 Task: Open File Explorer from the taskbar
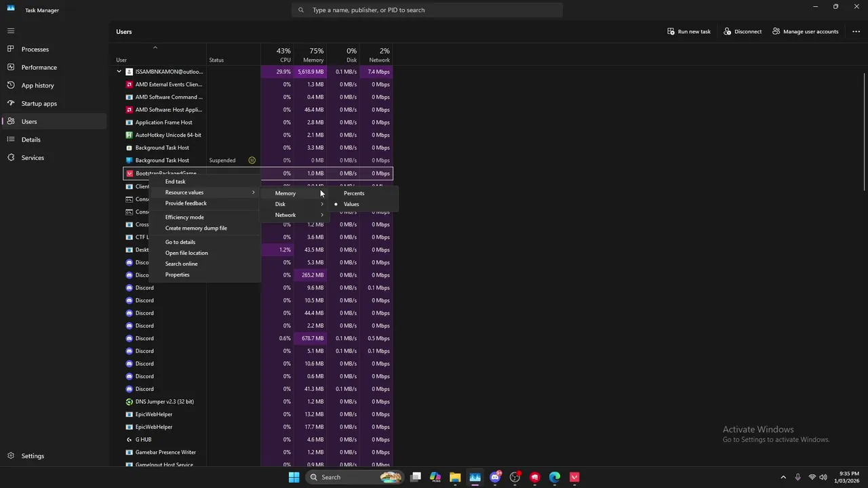coord(455,477)
